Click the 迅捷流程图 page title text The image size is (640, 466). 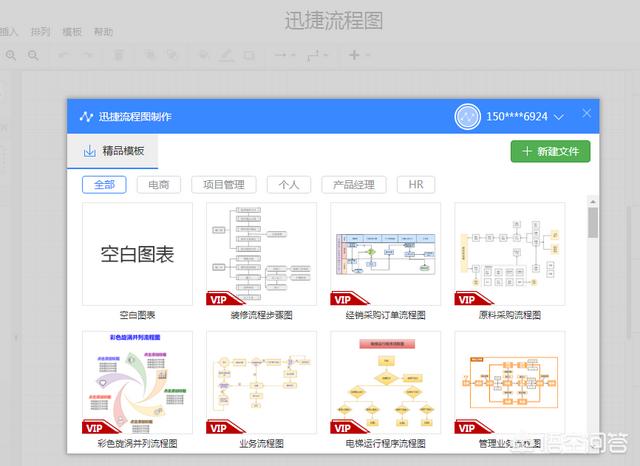[334, 21]
